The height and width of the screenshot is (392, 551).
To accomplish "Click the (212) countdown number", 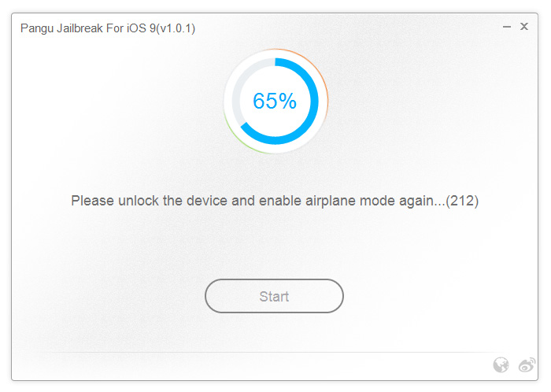I will click(462, 201).
